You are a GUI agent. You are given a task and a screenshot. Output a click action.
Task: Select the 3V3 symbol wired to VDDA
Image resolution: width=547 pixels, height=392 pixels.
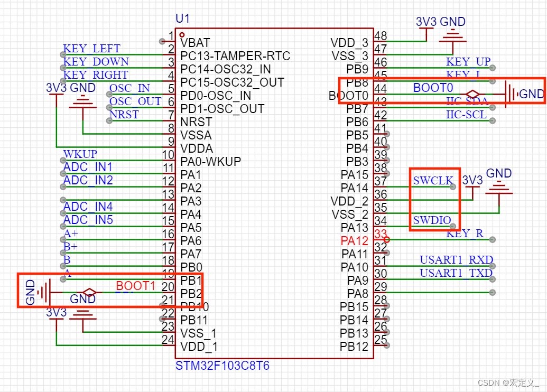click(56, 95)
